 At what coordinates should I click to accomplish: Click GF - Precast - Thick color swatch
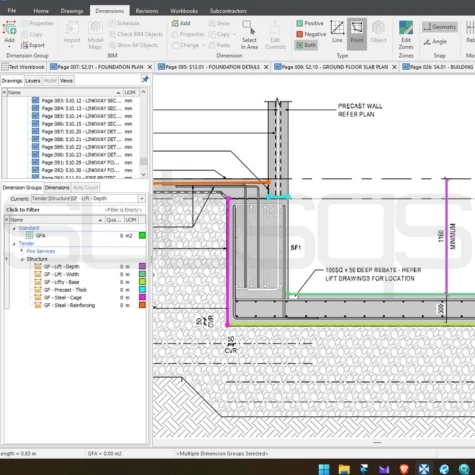(142, 290)
